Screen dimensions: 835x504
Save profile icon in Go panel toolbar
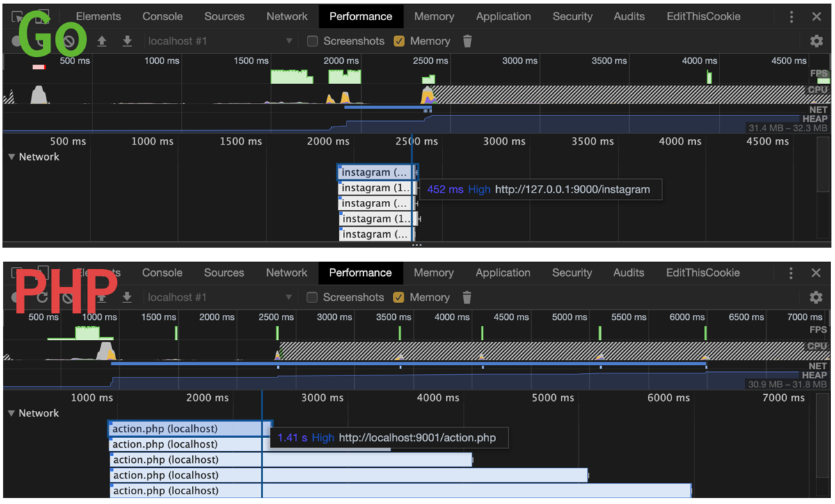pyautogui.click(x=127, y=41)
